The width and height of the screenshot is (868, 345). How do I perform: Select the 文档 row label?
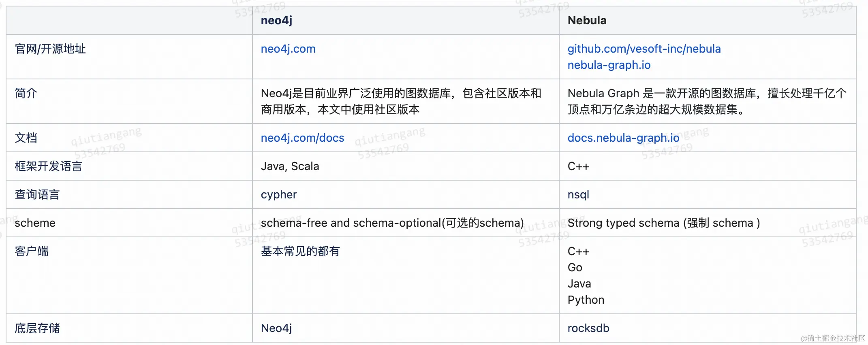pyautogui.click(x=26, y=138)
